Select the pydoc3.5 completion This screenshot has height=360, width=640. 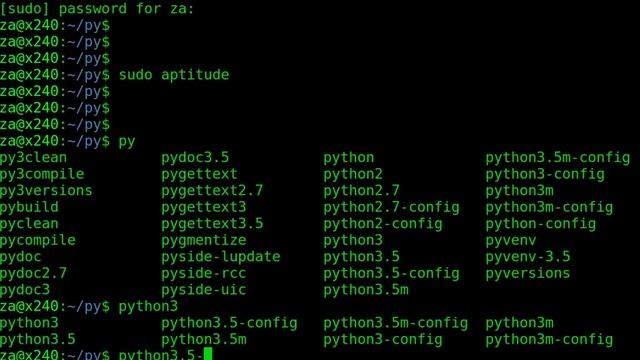[195, 158]
